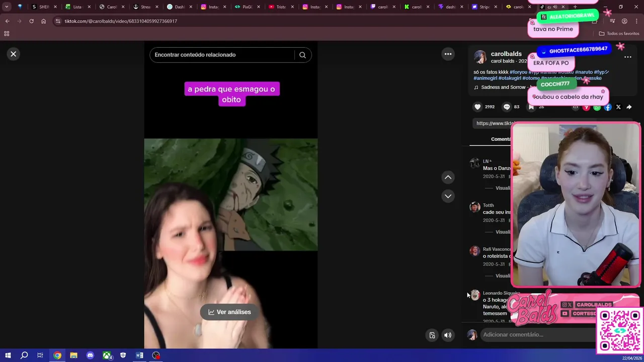
Task: Open the 'Todos os favoritos' bookmarks folder
Action: click(x=619, y=34)
